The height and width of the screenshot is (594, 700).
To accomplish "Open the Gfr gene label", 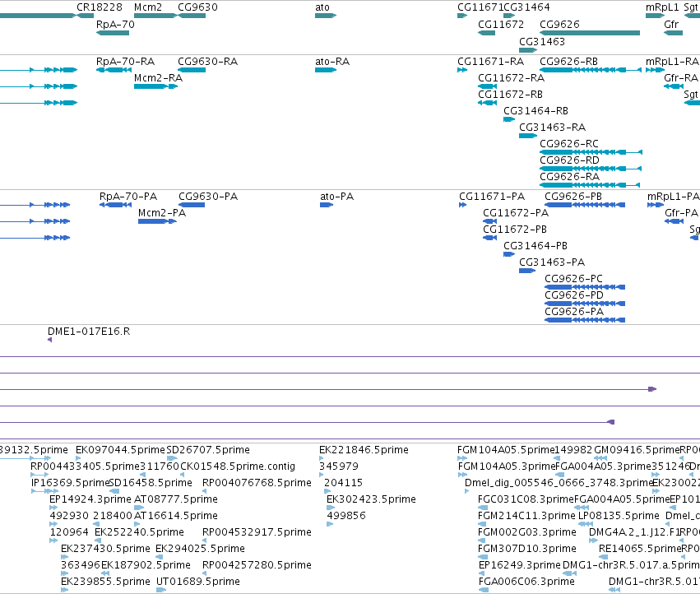I will 671,24.
